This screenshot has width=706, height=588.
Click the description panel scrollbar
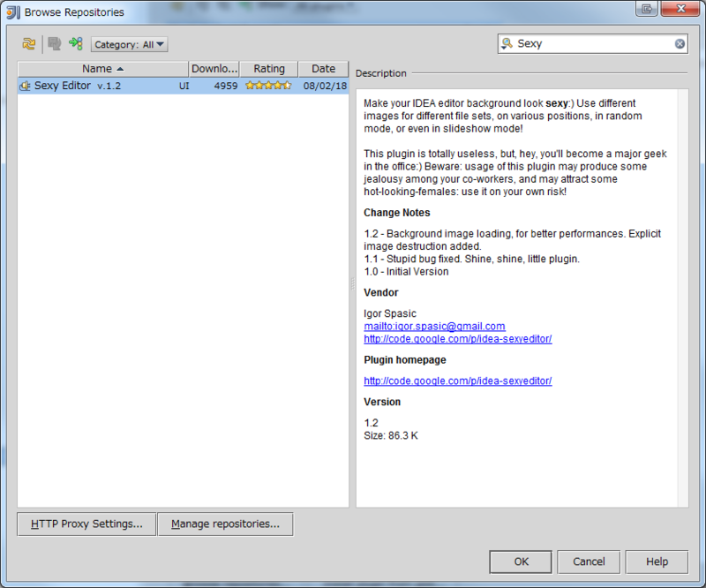coord(682,298)
